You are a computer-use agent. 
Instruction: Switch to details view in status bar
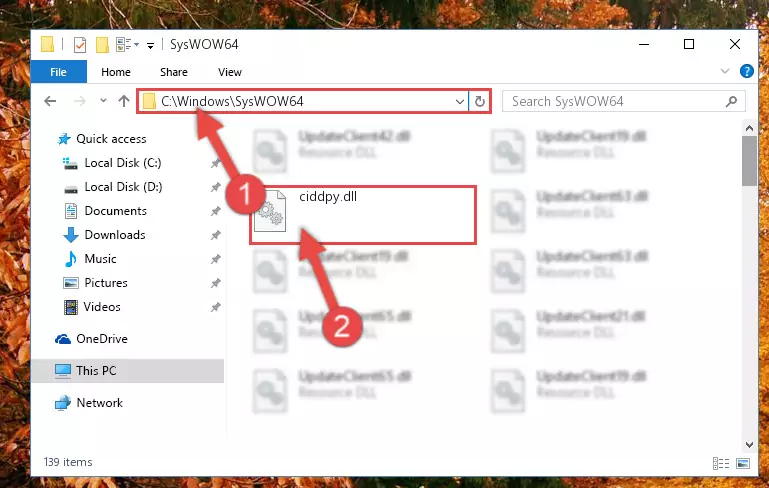[x=720, y=463]
